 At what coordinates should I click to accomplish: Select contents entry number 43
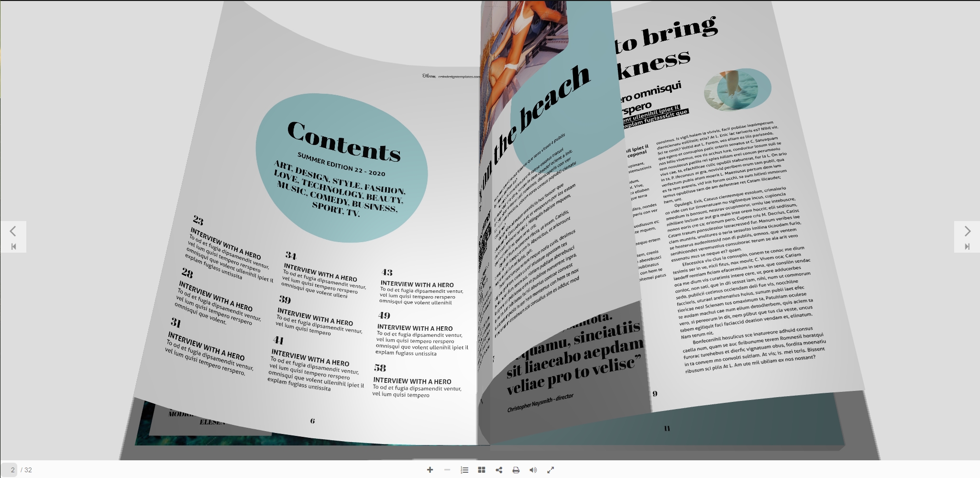pos(387,272)
